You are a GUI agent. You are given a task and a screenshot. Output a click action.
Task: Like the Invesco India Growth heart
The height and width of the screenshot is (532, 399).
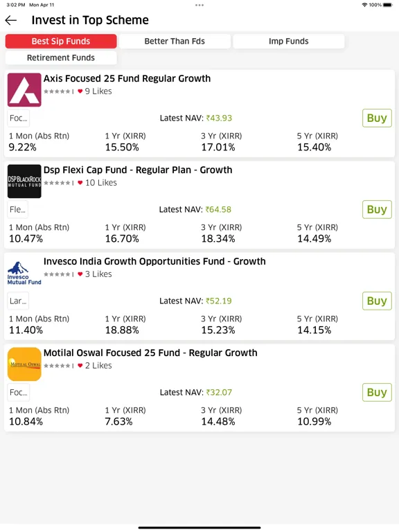pyautogui.click(x=80, y=274)
